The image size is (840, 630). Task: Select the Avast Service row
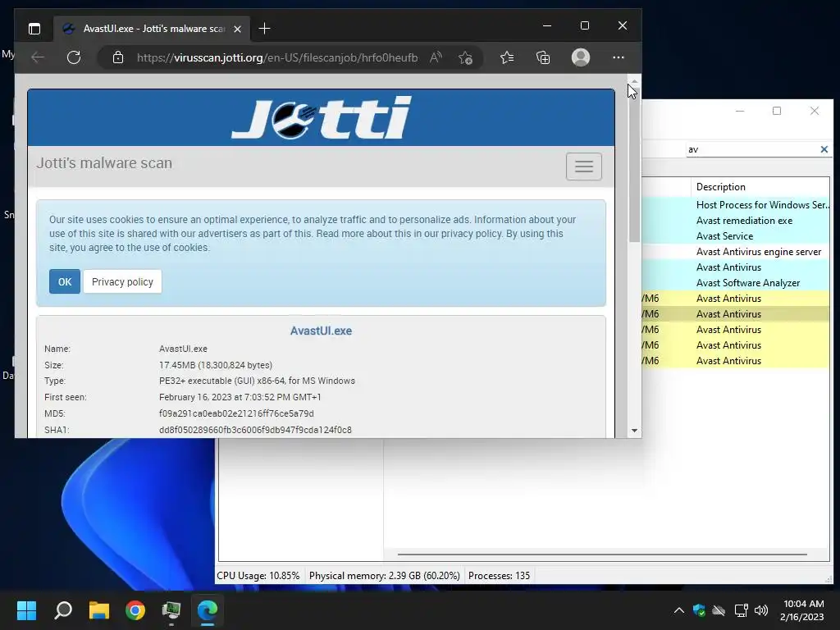[736, 235]
